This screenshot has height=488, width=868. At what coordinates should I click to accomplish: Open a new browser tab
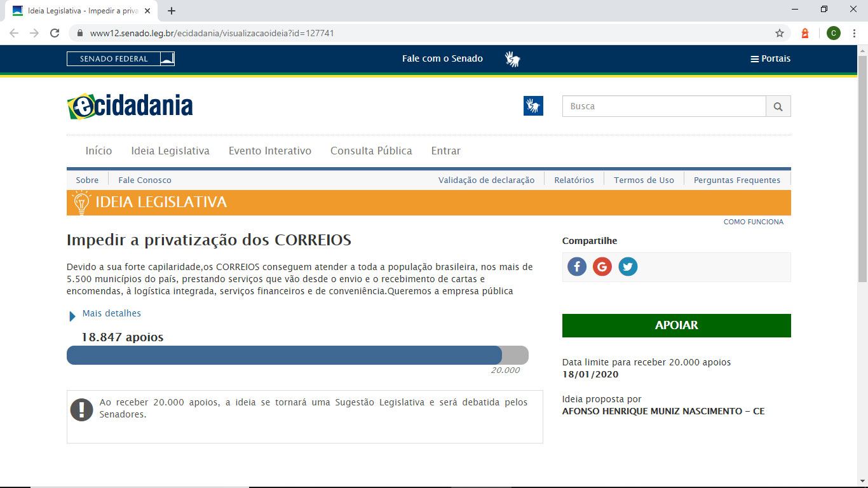pos(172,11)
